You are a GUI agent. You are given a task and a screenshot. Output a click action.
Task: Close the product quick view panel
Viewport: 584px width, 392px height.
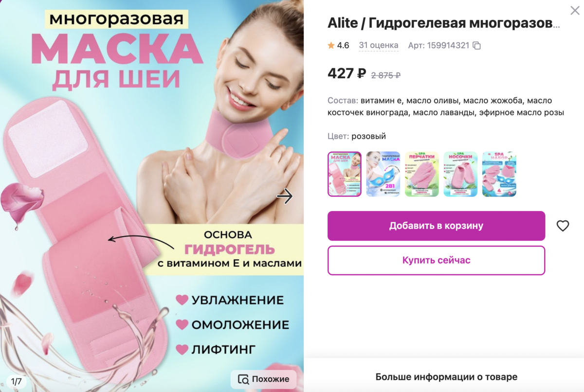coord(575,10)
